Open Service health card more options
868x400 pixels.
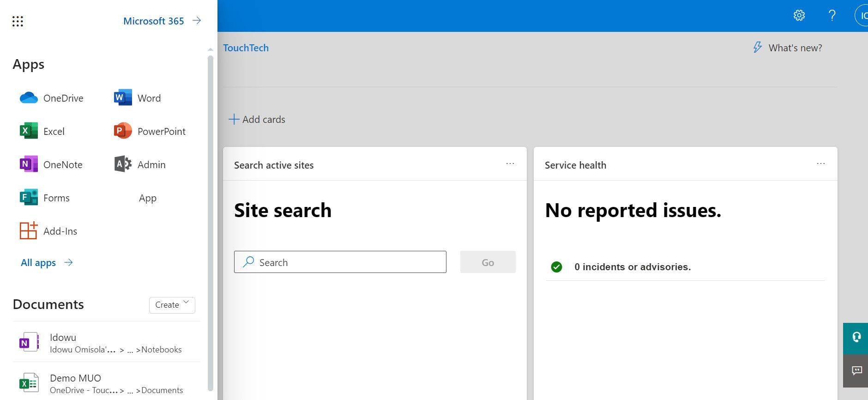click(x=820, y=164)
